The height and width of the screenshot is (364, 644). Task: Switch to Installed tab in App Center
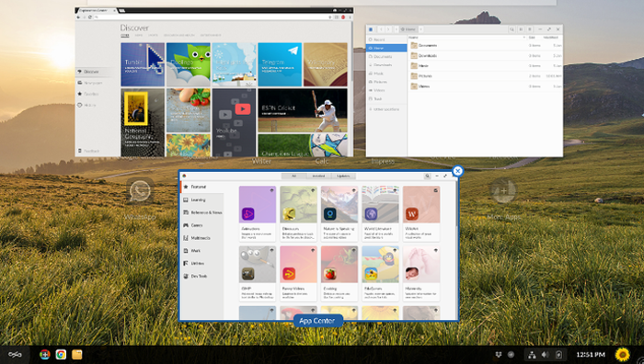pos(318,176)
